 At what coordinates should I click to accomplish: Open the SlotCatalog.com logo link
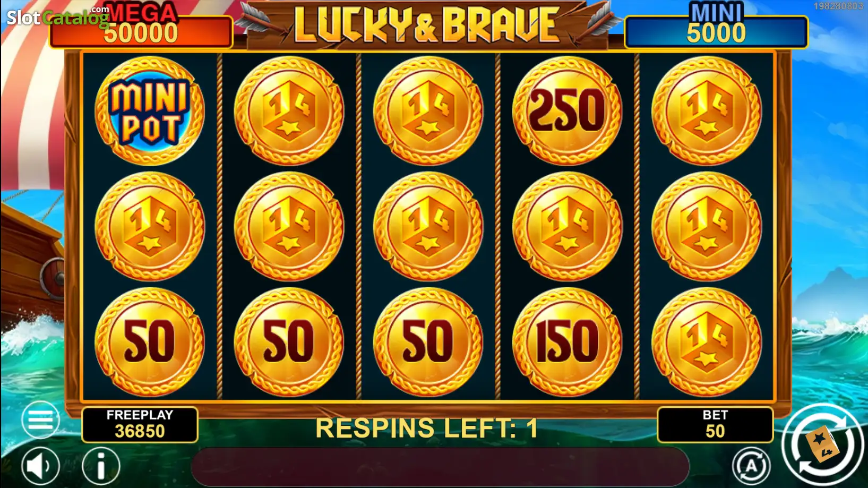(57, 17)
